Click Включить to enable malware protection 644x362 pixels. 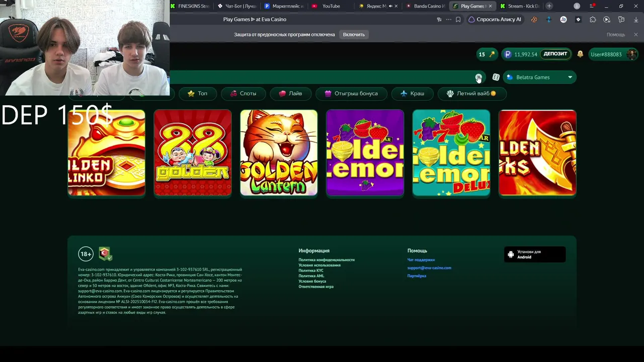click(x=354, y=35)
